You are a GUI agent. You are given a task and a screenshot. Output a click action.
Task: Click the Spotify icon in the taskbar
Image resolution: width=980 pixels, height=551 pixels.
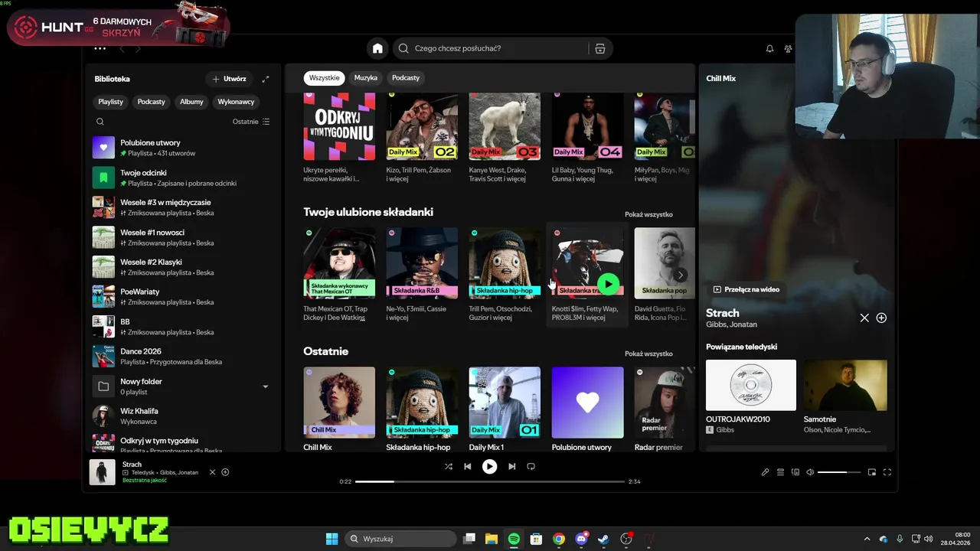(x=514, y=539)
